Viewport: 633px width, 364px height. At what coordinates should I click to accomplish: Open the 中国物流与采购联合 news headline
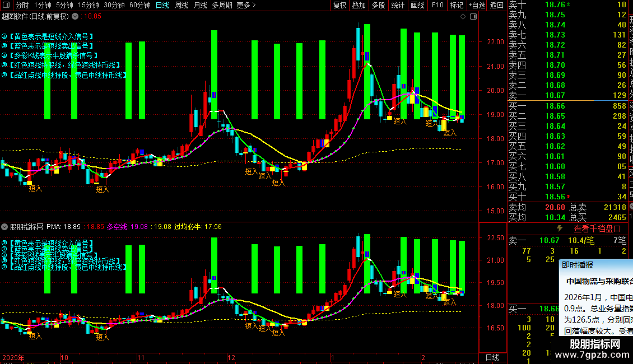599,281
